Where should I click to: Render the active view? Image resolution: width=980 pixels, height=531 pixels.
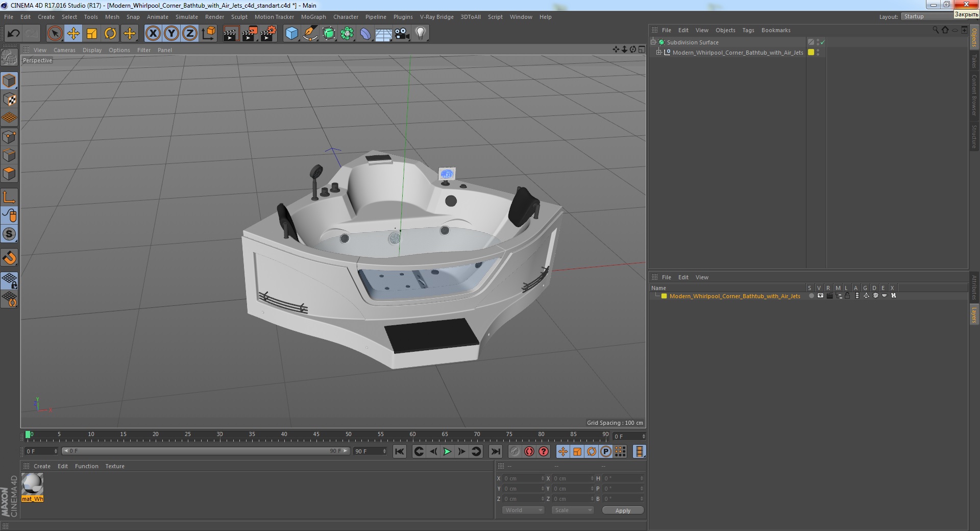(x=231, y=34)
